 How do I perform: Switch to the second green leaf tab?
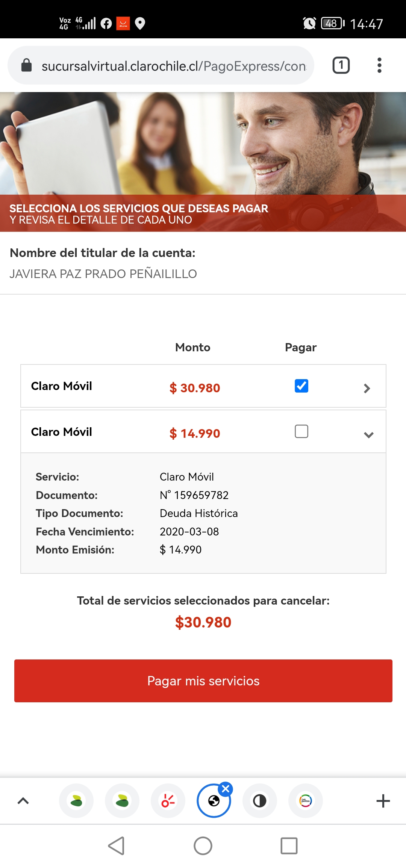(x=122, y=801)
